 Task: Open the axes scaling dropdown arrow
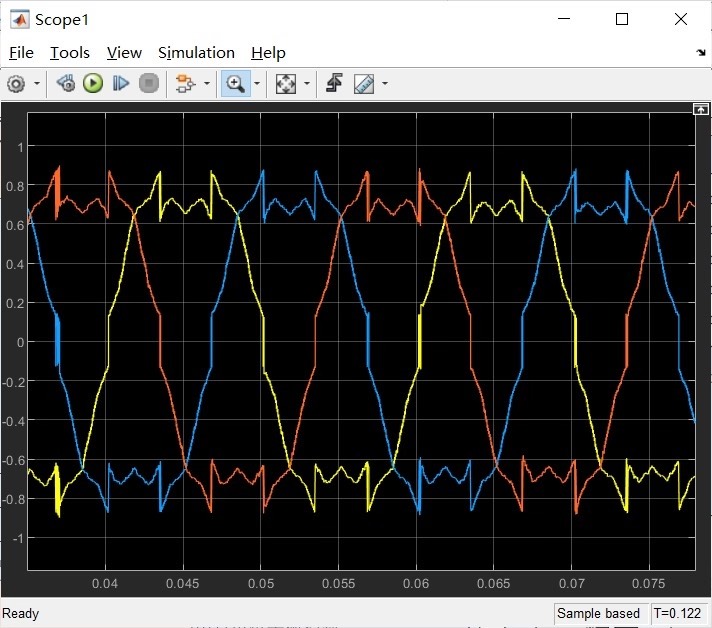[307, 84]
